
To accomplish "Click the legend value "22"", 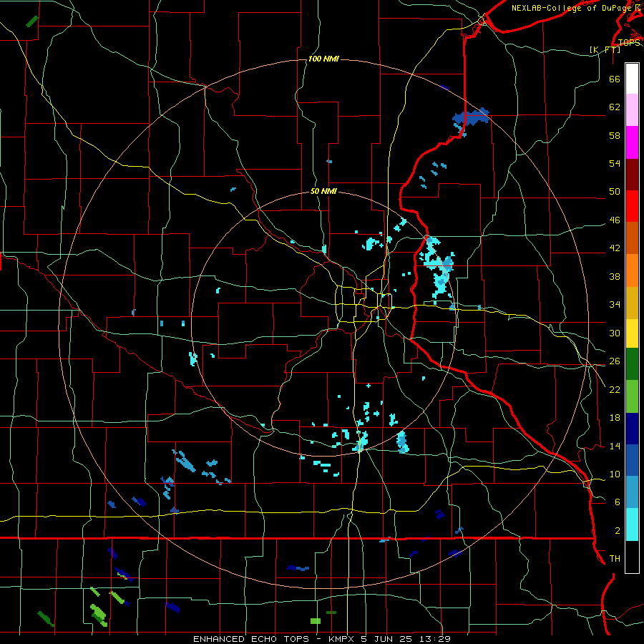I will [x=615, y=389].
